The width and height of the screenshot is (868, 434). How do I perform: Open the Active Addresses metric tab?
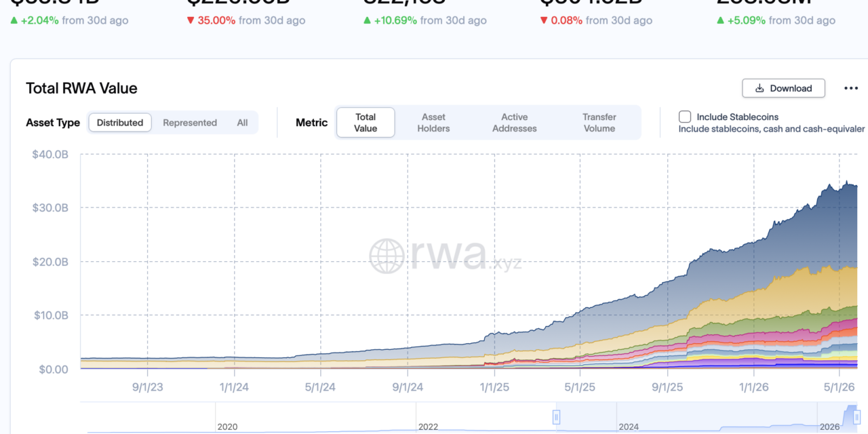point(515,123)
